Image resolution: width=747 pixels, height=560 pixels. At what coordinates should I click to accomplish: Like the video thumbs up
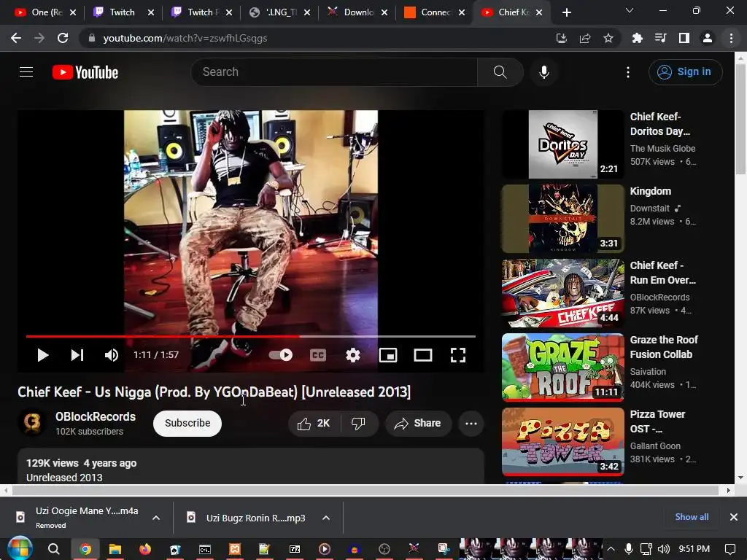[x=314, y=424]
